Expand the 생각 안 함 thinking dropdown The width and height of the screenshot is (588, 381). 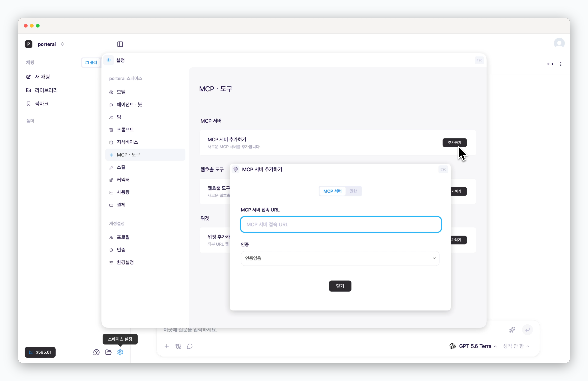pyautogui.click(x=516, y=346)
